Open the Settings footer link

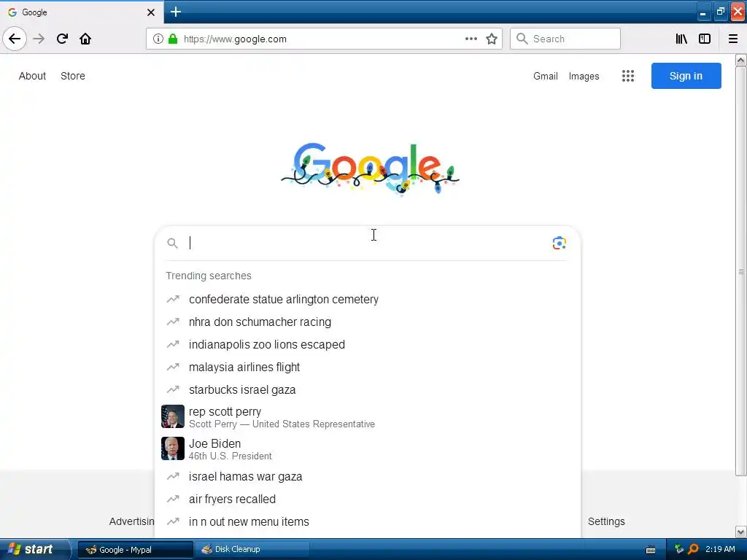(x=606, y=521)
